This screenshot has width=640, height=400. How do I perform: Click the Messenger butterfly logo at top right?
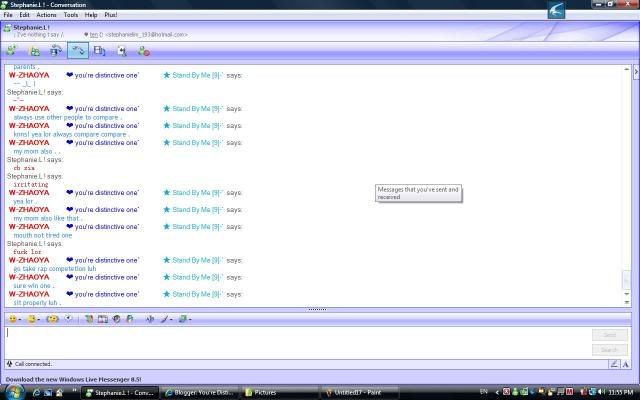pyautogui.click(x=556, y=10)
